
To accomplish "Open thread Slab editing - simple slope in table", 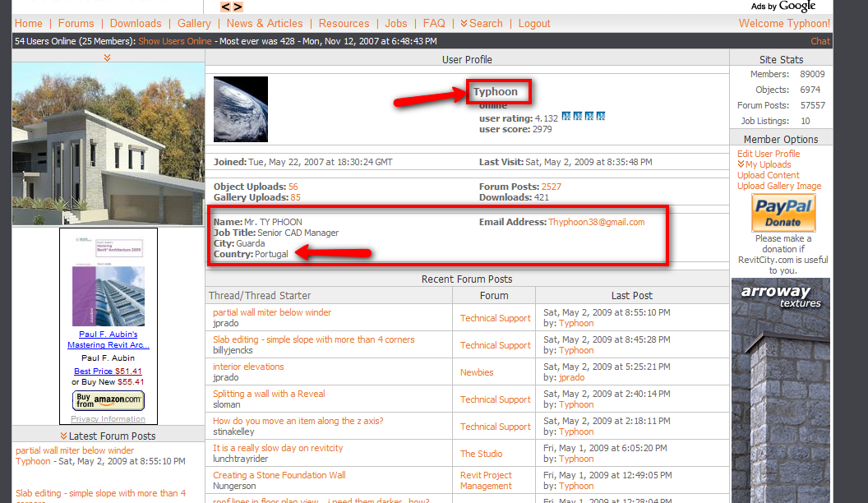I will (x=313, y=339).
